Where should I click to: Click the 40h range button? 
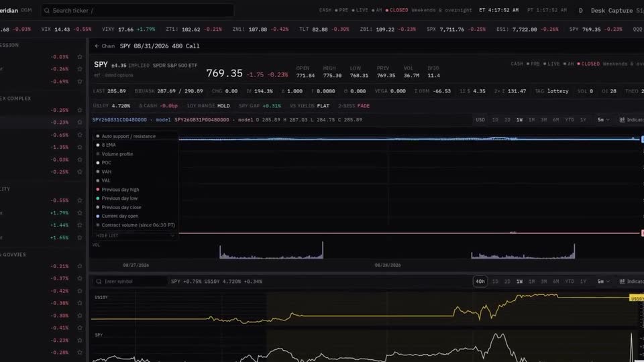(x=480, y=281)
